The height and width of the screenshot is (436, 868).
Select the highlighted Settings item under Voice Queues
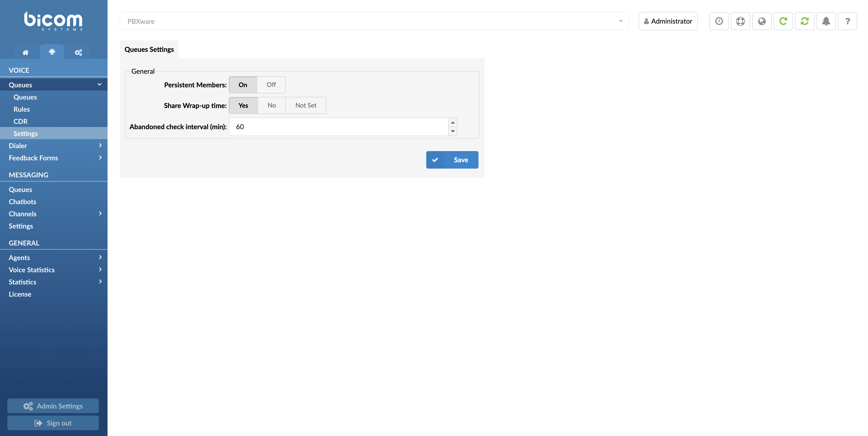(54, 133)
